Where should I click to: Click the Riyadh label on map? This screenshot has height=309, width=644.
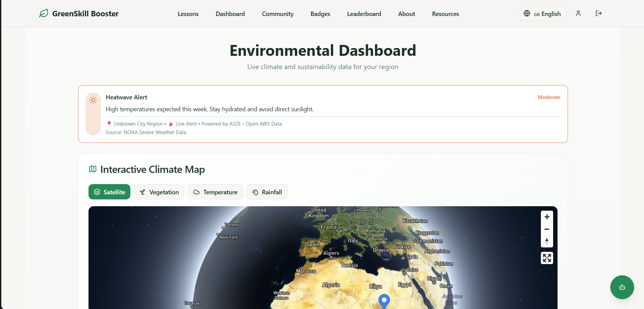434,278
